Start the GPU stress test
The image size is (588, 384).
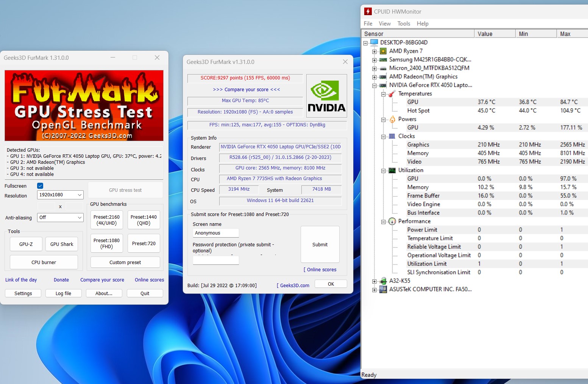(125, 190)
